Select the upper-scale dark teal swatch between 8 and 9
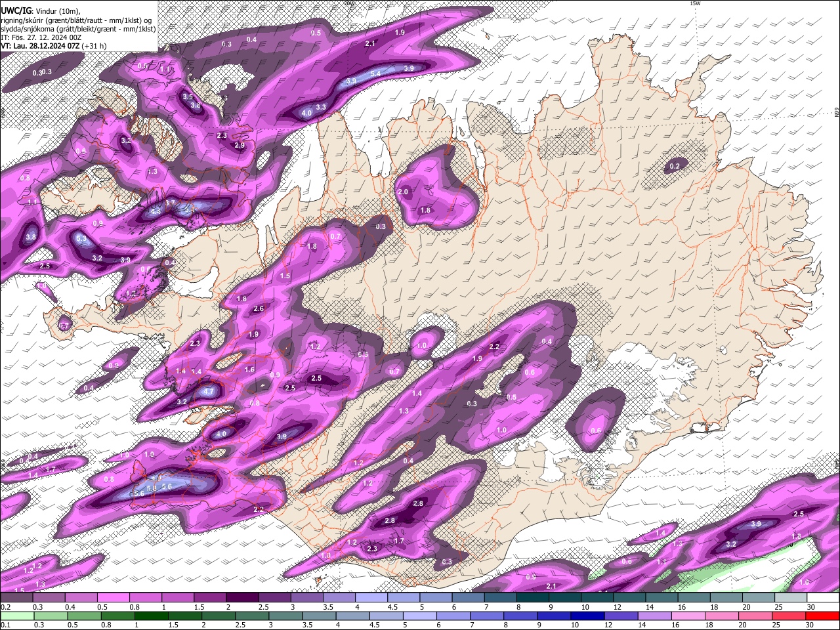The image size is (840, 630). click(533, 598)
